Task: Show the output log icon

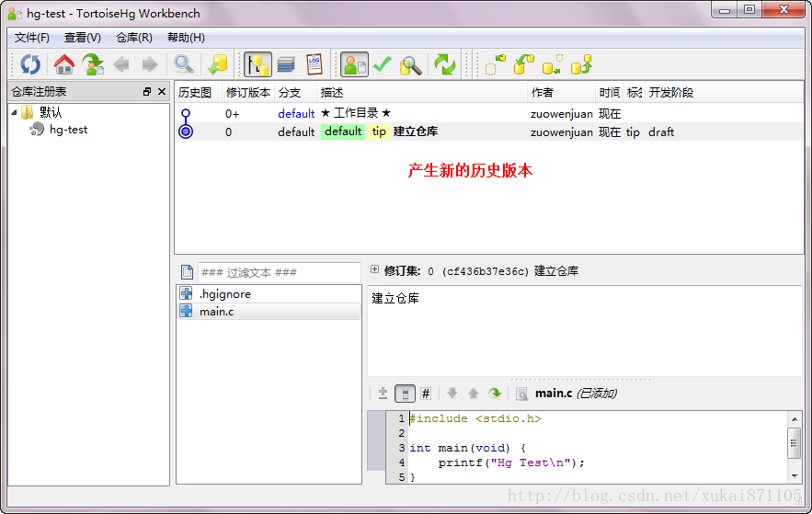Action: tap(315, 64)
